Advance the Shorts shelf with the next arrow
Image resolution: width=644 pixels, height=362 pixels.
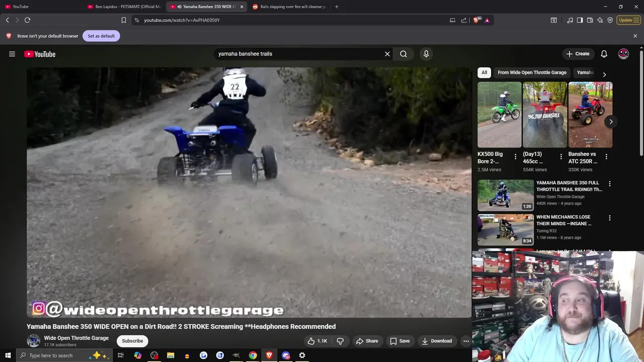click(x=611, y=122)
